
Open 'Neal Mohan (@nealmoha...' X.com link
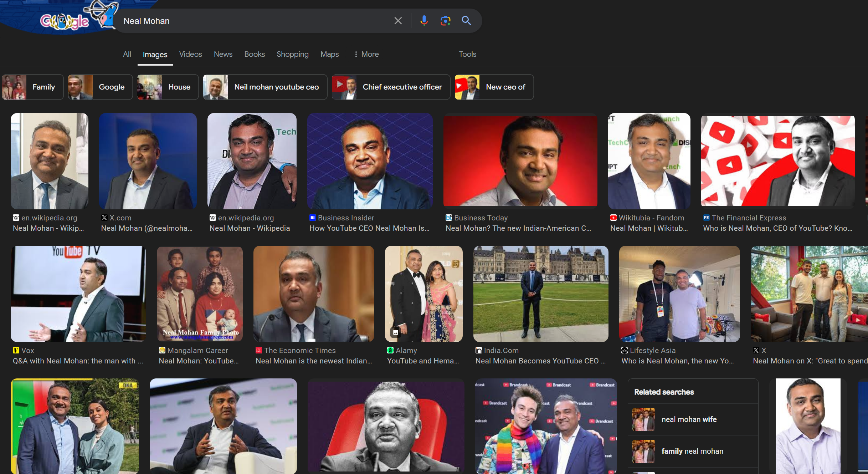(x=147, y=228)
